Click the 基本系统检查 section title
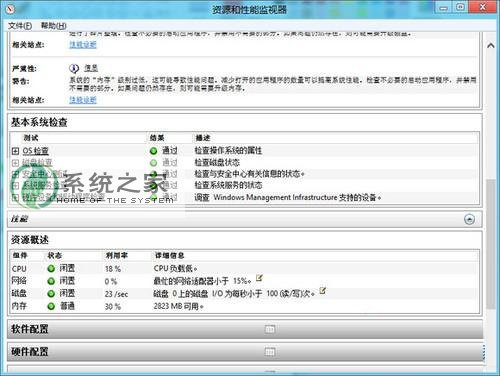This screenshot has width=500, height=376. [39, 122]
